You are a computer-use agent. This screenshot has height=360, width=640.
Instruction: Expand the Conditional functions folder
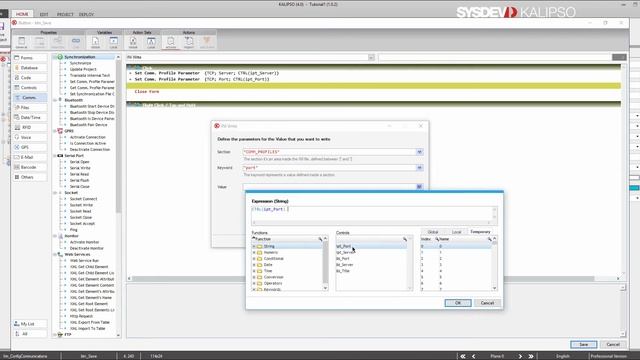[x=254, y=258]
